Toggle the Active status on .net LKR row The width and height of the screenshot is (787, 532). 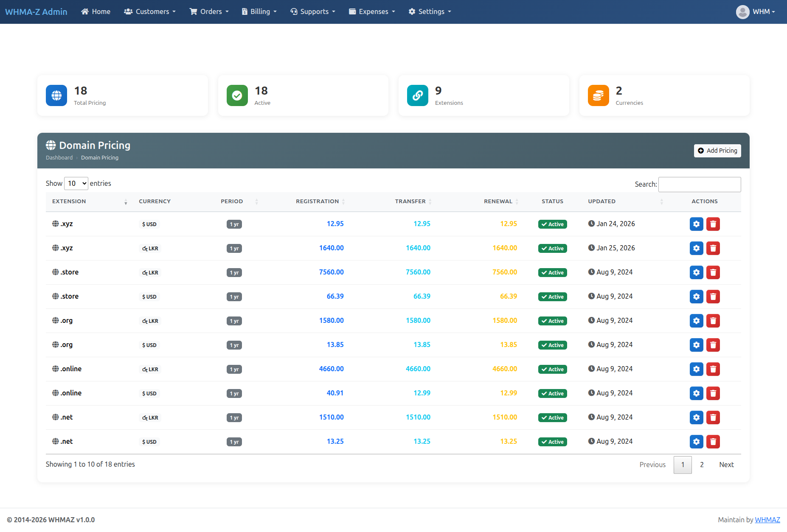click(x=552, y=417)
